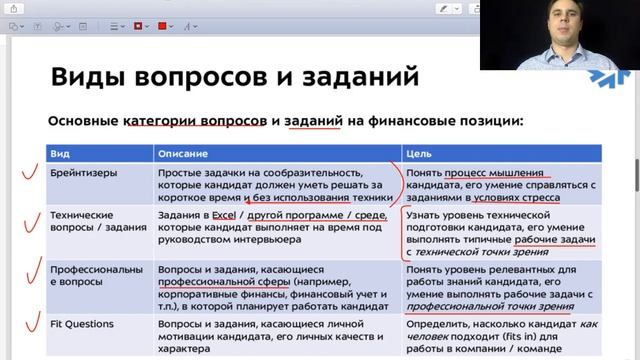640x360 pixels.
Task: Open the line style menu
Action: [x=117, y=27]
